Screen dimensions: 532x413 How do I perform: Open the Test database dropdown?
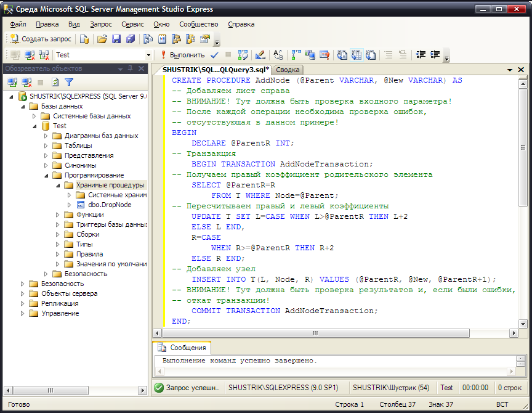point(148,55)
